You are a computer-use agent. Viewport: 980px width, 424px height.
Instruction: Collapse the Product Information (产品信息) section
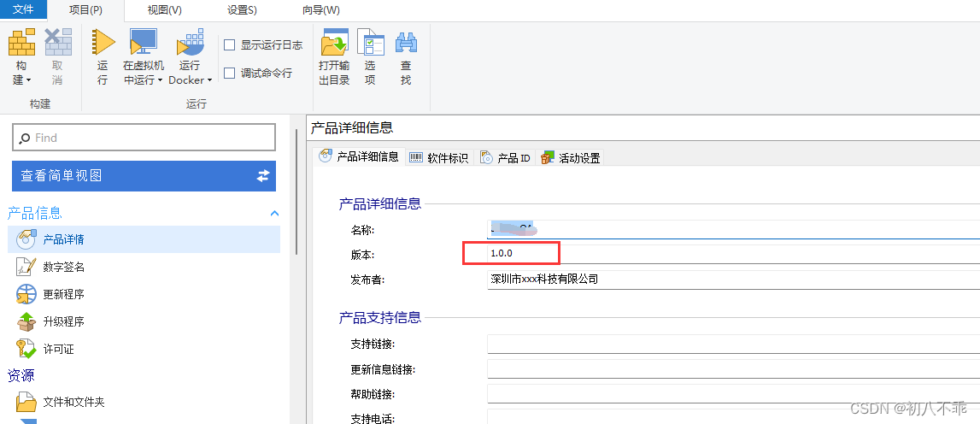[x=273, y=213]
